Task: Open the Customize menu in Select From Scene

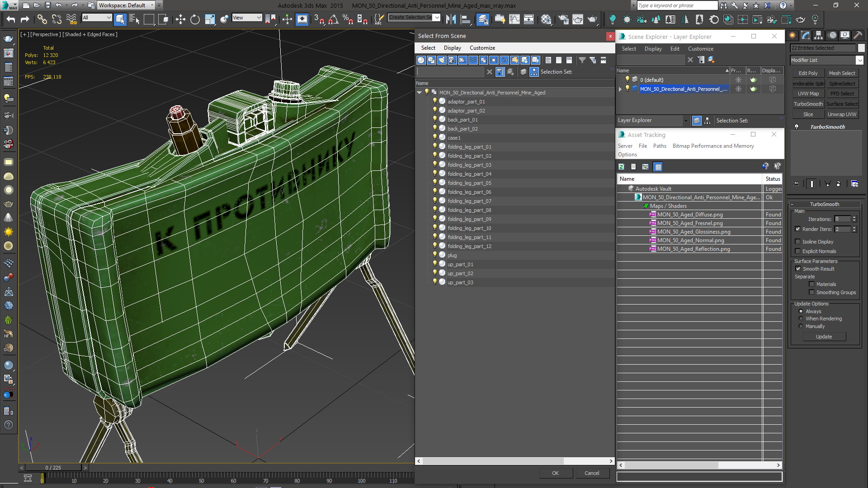Action: pos(482,48)
